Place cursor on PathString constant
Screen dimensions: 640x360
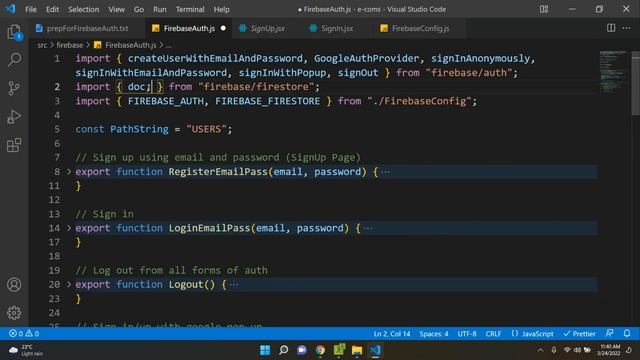[x=139, y=129]
